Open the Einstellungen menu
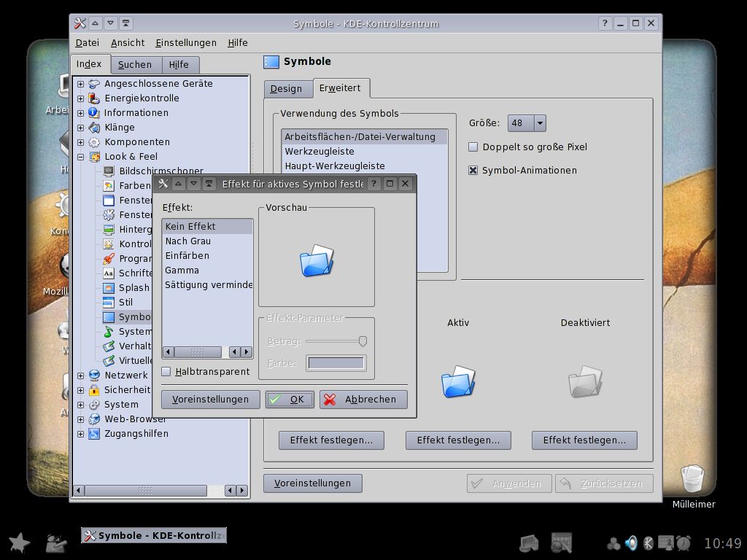Image resolution: width=747 pixels, height=560 pixels. pos(186,43)
